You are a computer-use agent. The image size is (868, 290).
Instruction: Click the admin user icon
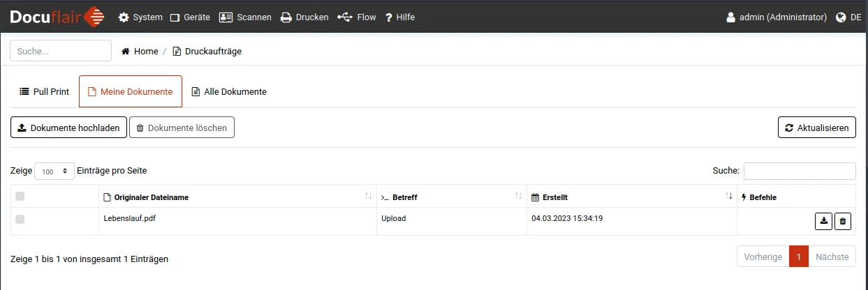[x=730, y=17]
